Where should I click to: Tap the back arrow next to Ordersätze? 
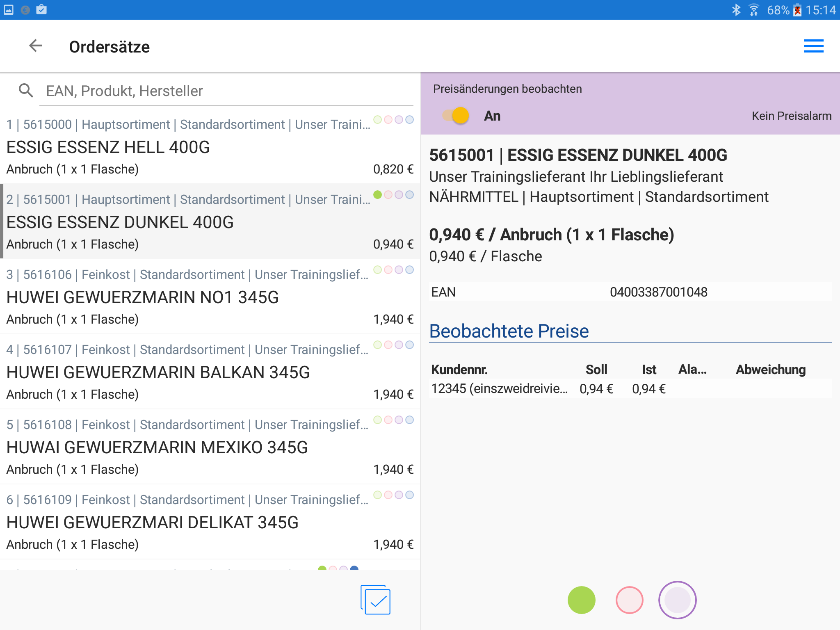pyautogui.click(x=36, y=46)
